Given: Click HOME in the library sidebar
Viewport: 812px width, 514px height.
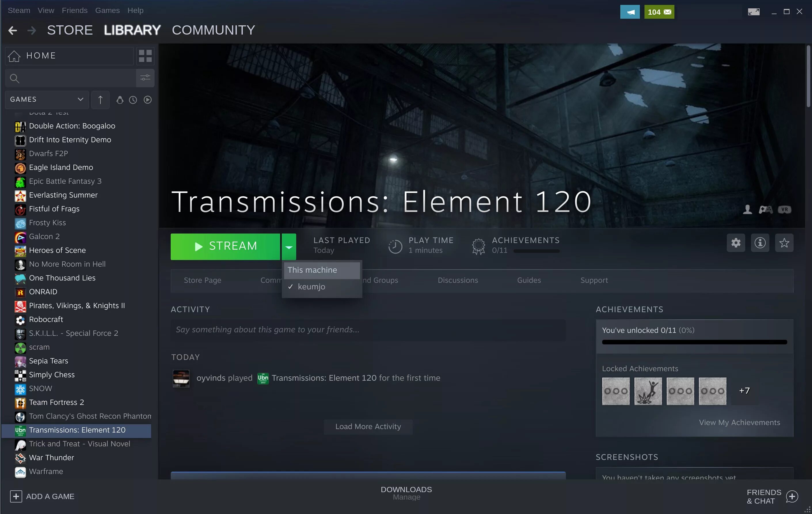Looking at the screenshot, I should coord(69,56).
